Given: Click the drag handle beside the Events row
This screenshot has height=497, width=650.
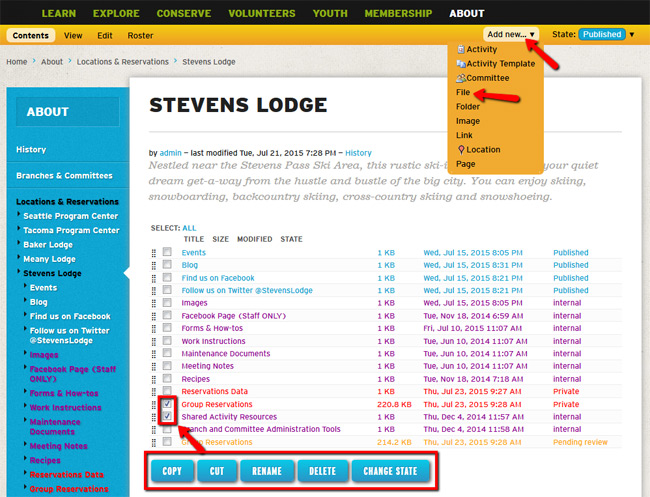Looking at the screenshot, I should point(154,253).
